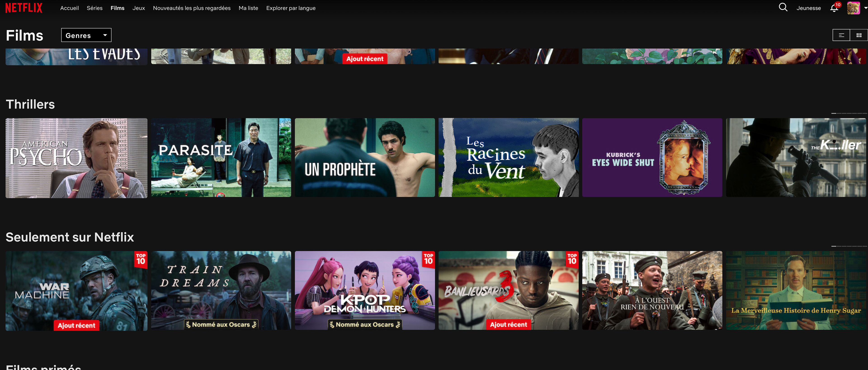
Task: Click Top 10 badge on Banlieusards 3
Action: [572, 259]
